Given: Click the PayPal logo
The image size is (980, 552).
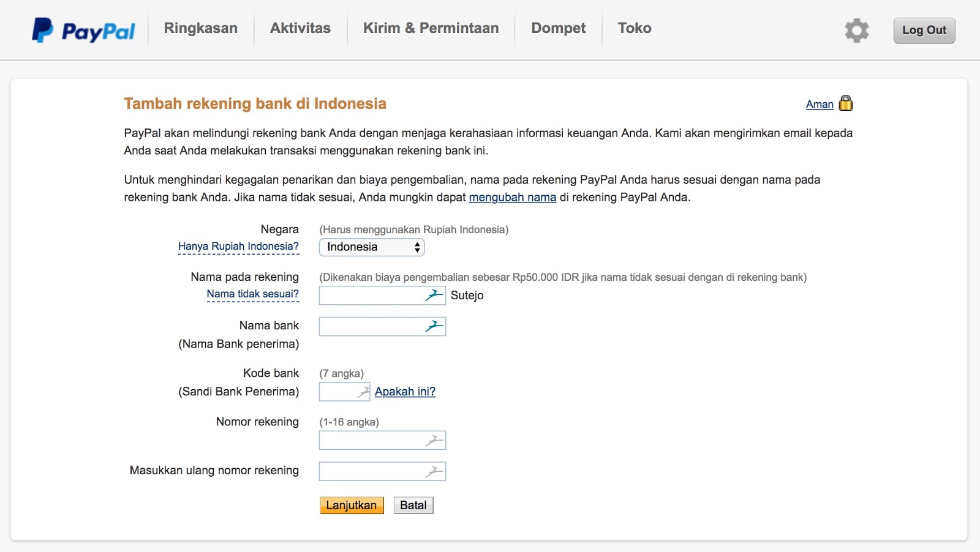Looking at the screenshot, I should click(x=83, y=28).
